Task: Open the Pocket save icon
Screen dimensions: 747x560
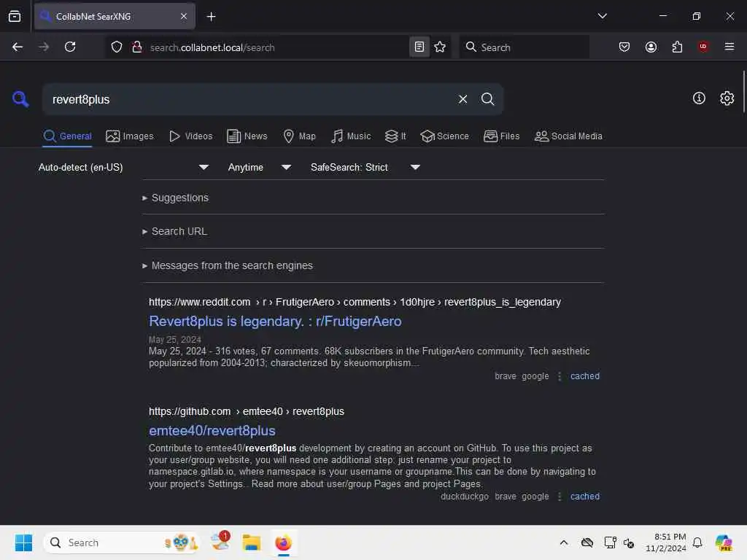Action: (624, 47)
